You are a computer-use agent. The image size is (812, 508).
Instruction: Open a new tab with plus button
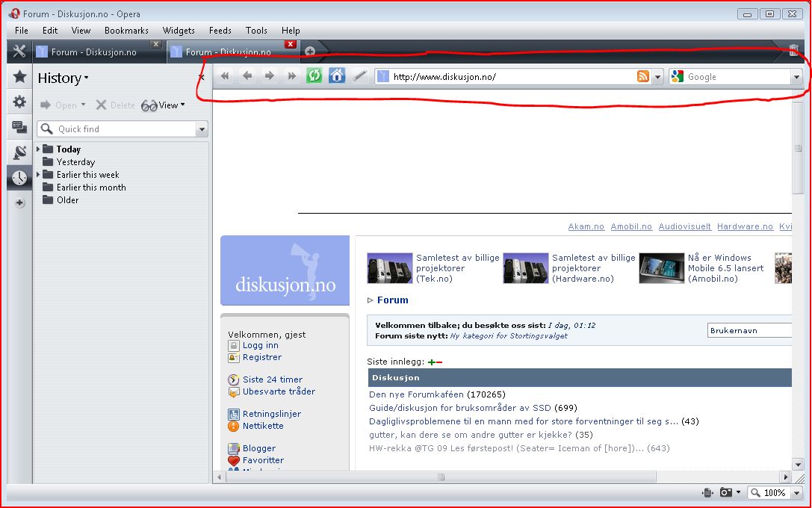[x=310, y=52]
